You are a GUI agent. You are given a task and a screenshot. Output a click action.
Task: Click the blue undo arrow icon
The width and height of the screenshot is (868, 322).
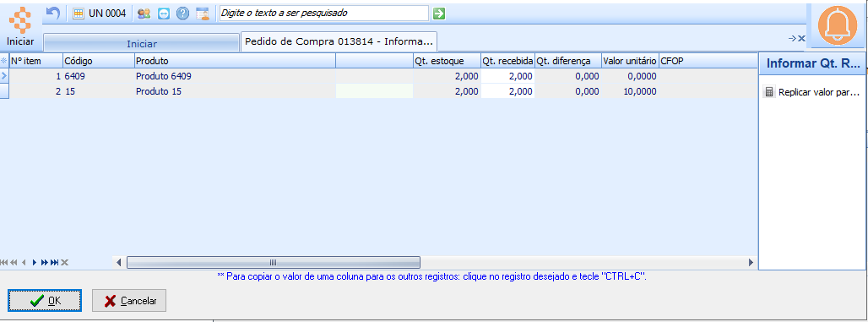pyautogui.click(x=52, y=13)
